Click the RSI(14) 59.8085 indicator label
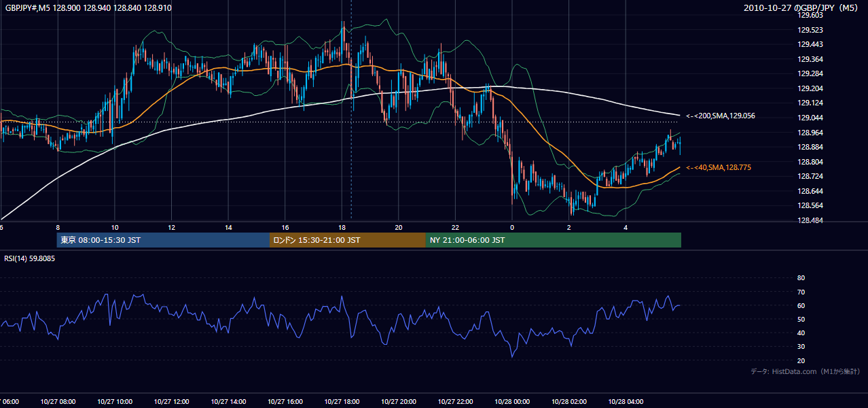The height and width of the screenshot is (408, 868). coord(30,258)
